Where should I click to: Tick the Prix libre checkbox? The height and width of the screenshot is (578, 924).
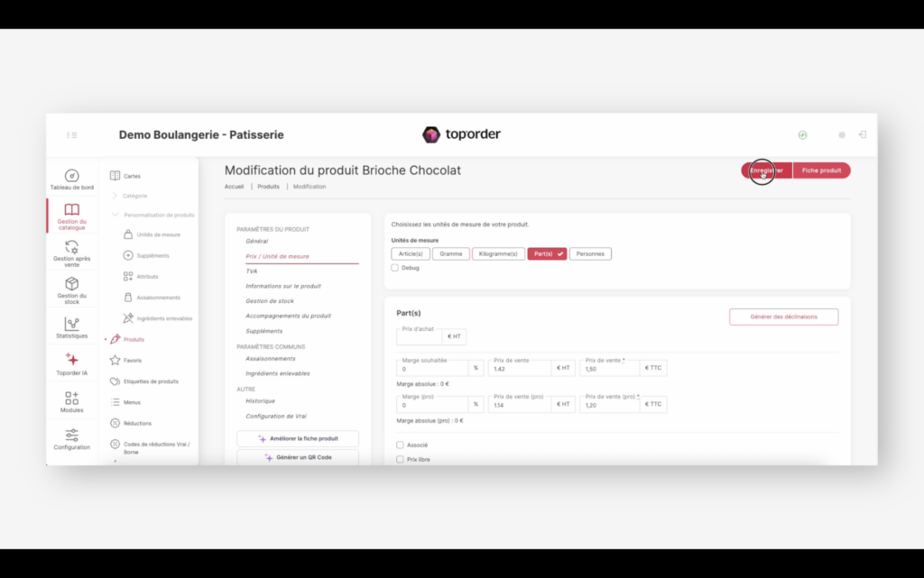coord(400,459)
